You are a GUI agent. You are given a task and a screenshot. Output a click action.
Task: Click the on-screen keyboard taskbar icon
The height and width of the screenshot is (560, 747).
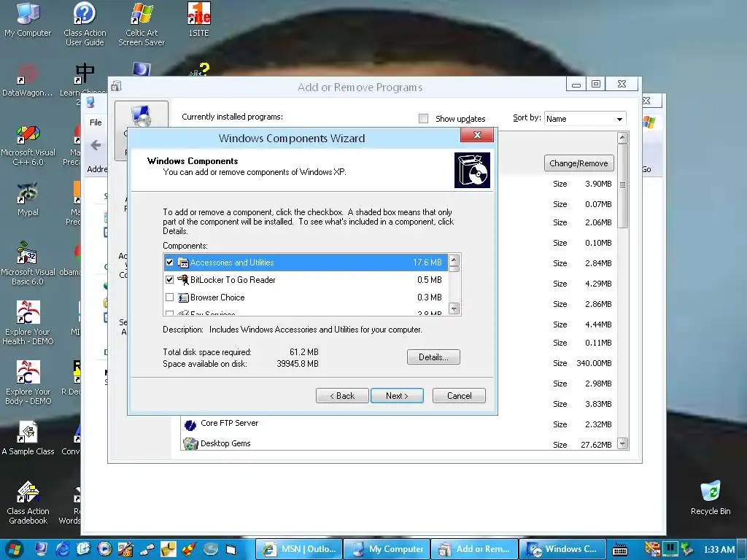(x=620, y=550)
